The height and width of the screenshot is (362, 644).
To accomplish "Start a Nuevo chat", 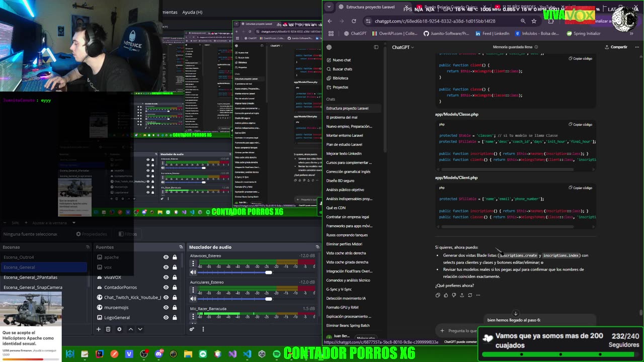I will [338, 60].
